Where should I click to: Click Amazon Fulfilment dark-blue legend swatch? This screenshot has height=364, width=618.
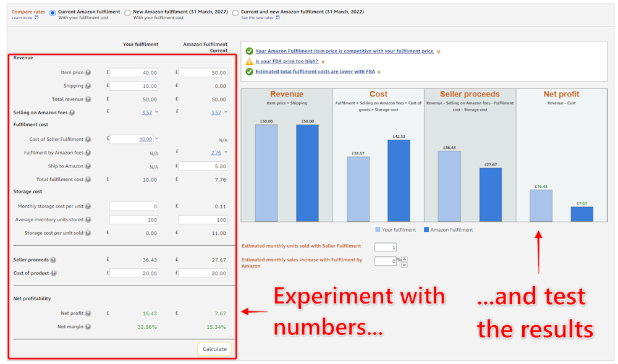426,230
